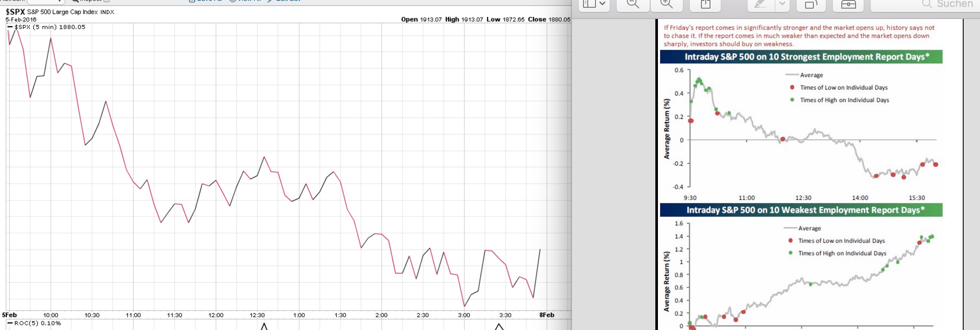Click the 10:00 time axis label
This screenshot has height=330, width=980.
[x=51, y=315]
